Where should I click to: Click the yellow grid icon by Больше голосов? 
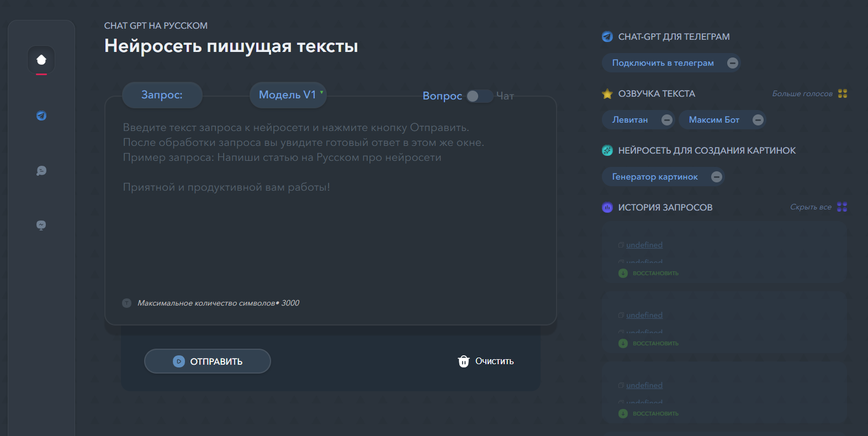click(842, 93)
